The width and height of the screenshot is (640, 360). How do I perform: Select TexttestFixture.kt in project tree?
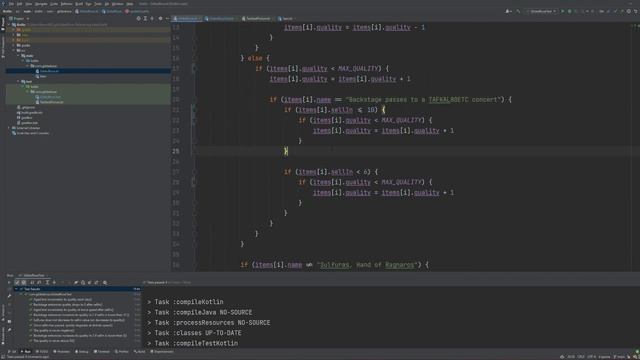tap(51, 102)
